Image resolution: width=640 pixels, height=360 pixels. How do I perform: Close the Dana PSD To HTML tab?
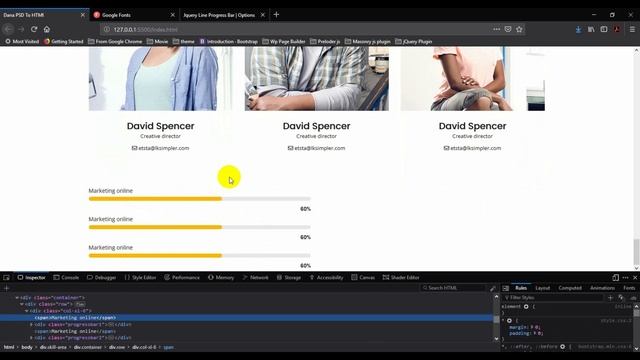tap(83, 15)
